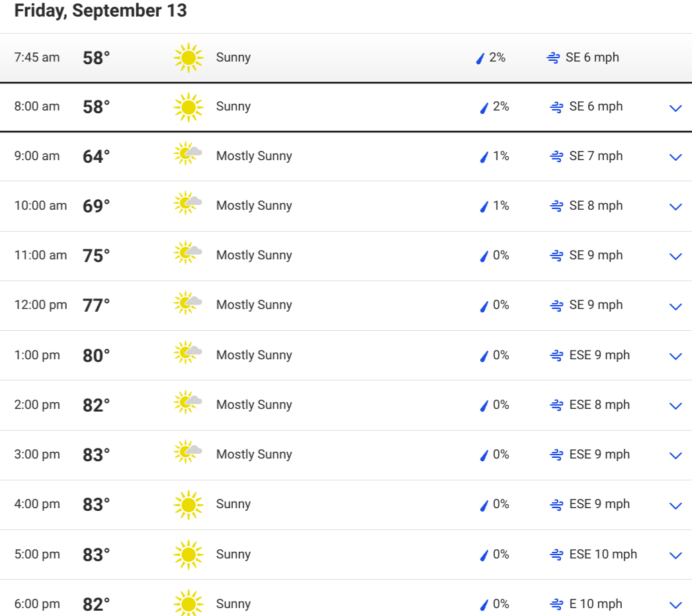Click the sunny icon for 7:45 am
The image size is (692, 616).
[189, 58]
